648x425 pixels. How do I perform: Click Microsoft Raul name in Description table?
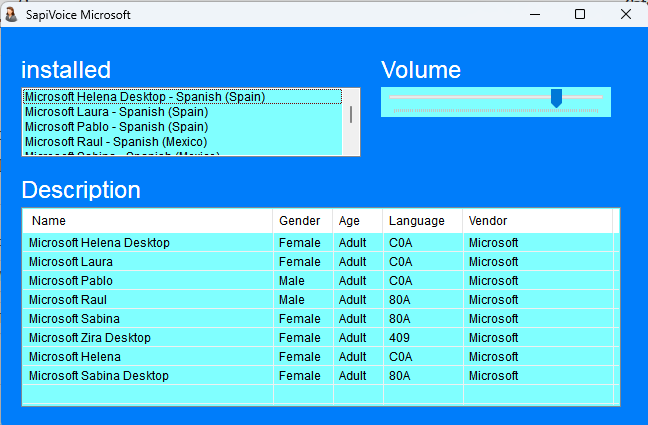pos(68,300)
